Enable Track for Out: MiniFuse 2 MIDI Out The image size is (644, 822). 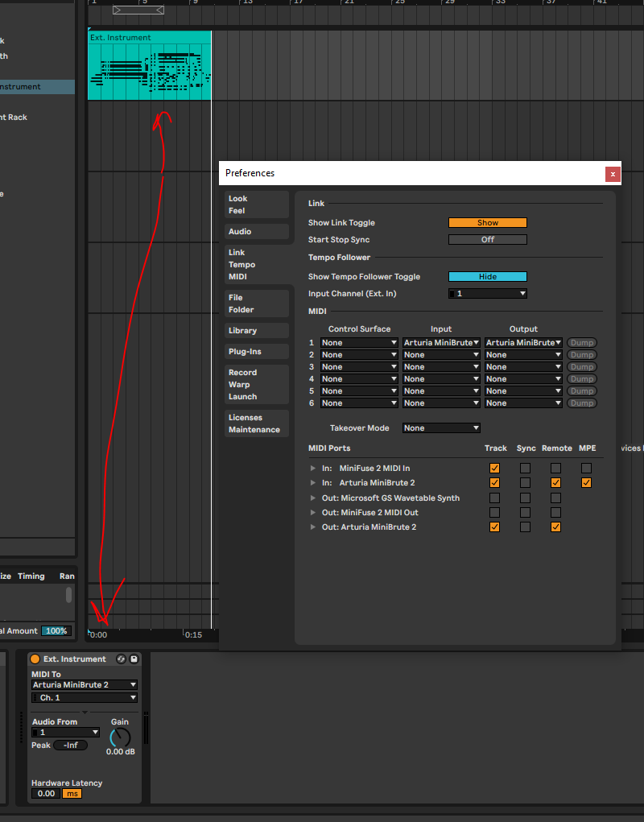[494, 513]
